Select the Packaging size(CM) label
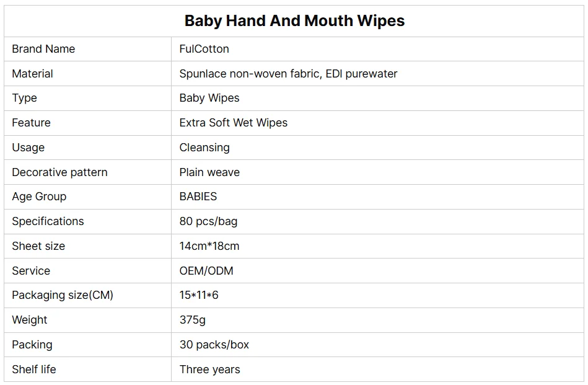Screen dimensions: 588x385 pyautogui.click(x=63, y=295)
